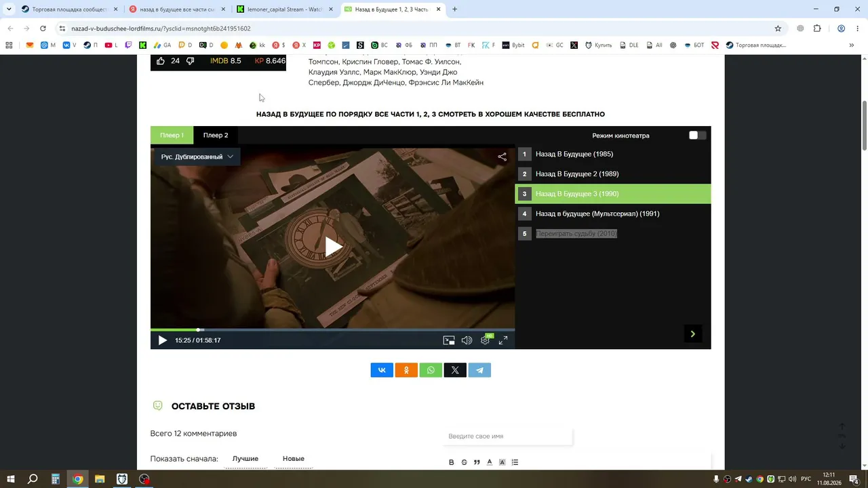Viewport: 868px width, 488px height.
Task: Open the browser extensions puzzle icon
Action: pos(817,28)
